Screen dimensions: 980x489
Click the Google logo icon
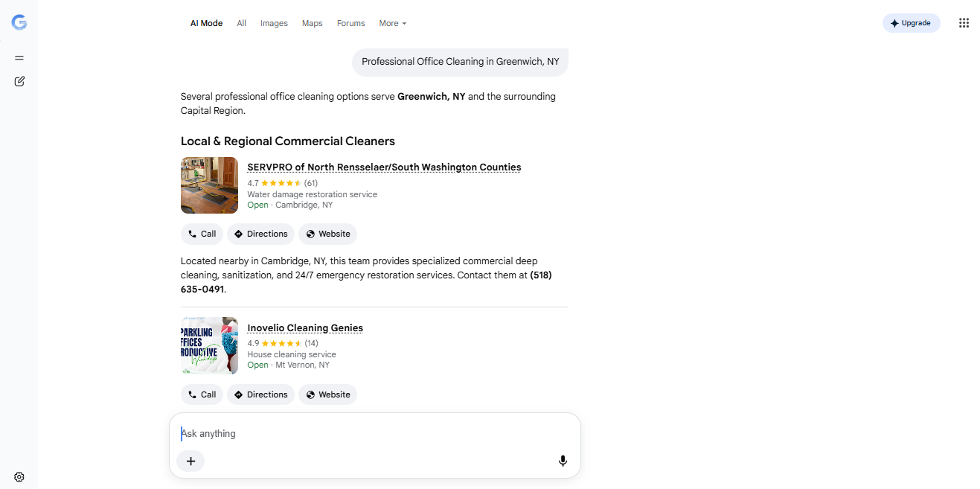[x=19, y=23]
